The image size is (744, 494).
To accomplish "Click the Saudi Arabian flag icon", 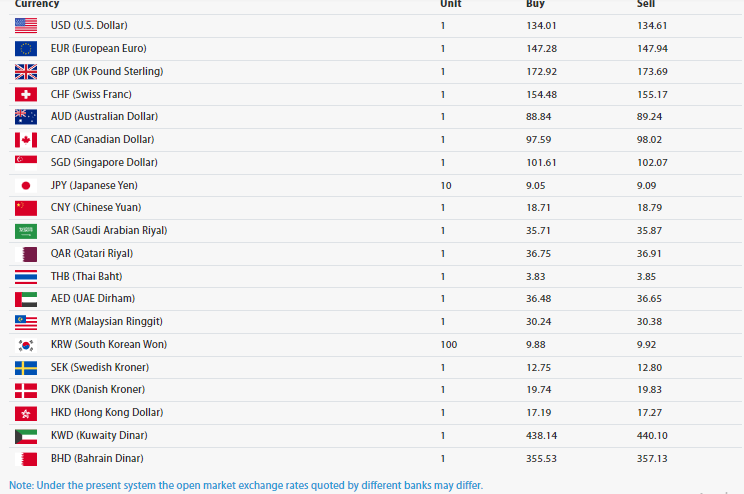I will tap(26, 230).
